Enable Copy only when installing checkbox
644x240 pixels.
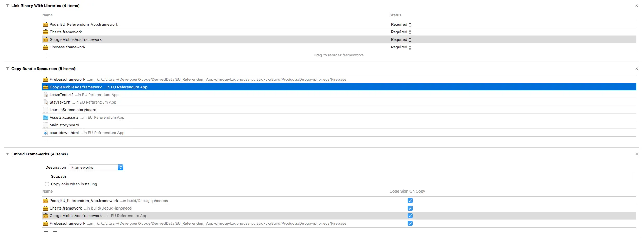[47, 184]
